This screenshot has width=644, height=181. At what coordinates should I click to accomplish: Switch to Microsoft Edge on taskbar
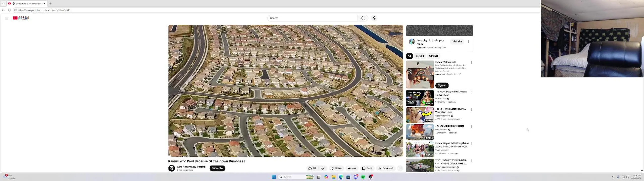point(341,177)
